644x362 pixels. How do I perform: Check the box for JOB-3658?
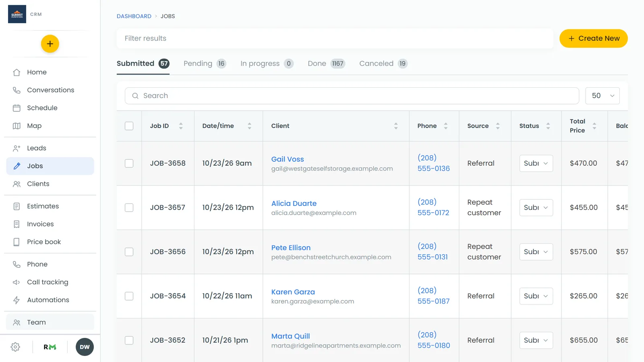coord(129,163)
